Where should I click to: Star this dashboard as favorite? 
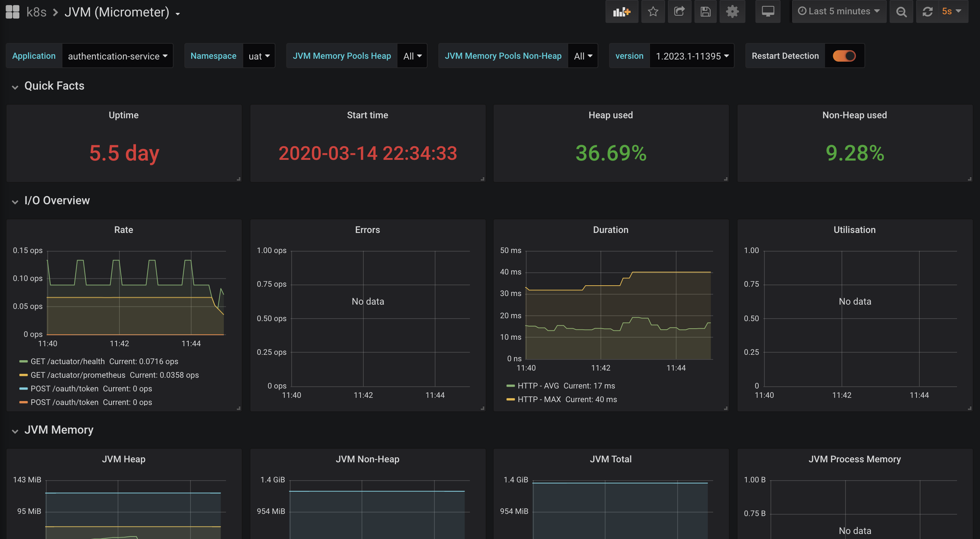click(653, 12)
